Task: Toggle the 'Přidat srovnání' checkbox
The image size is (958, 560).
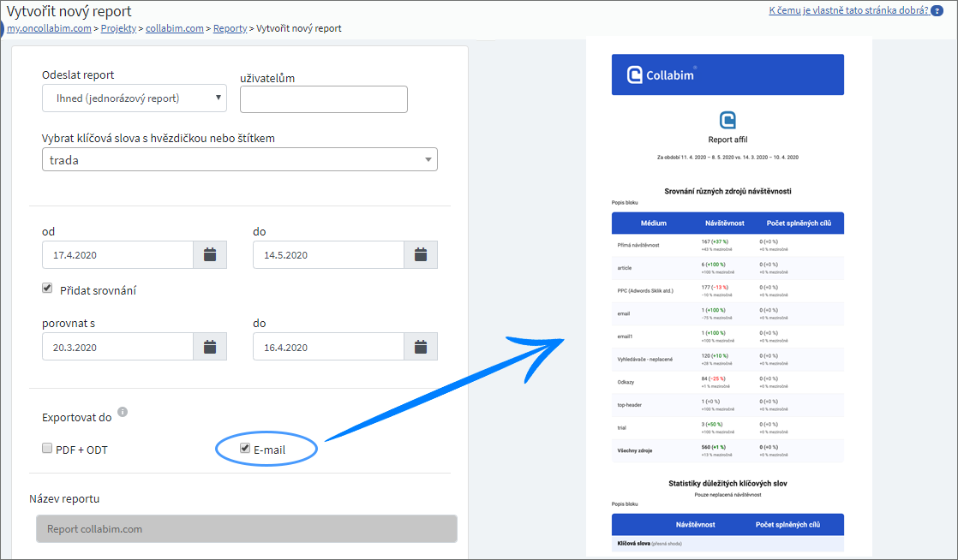Action: (x=47, y=288)
